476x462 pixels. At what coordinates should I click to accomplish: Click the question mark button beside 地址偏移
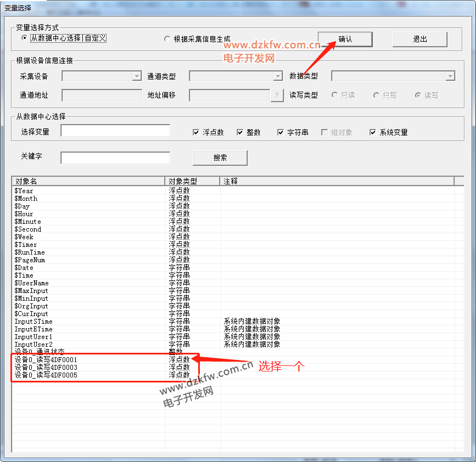click(277, 95)
